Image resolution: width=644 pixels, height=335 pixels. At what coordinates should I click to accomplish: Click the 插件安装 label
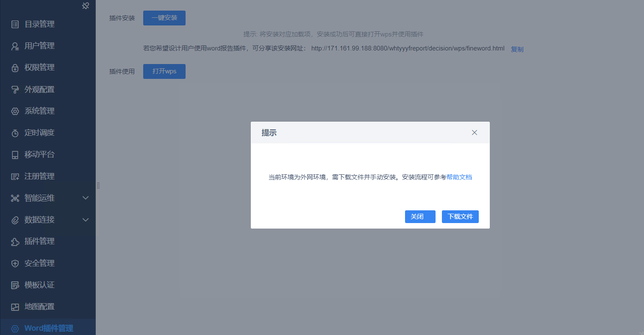click(x=122, y=18)
